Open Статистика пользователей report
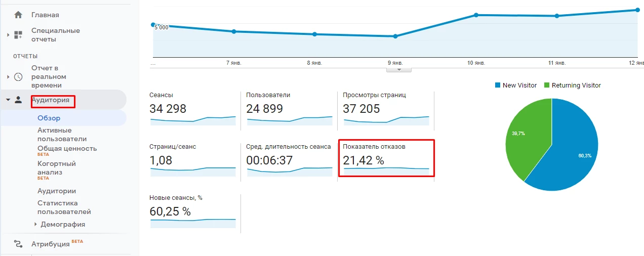The width and height of the screenshot is (644, 256). [x=64, y=207]
